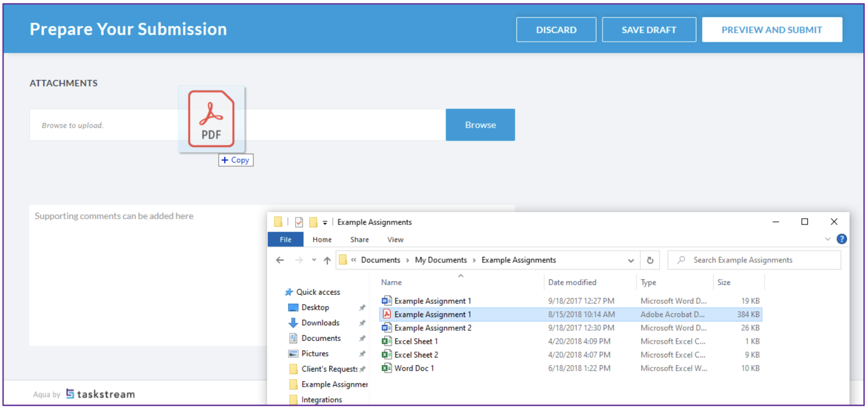868x411 pixels.
Task: Select Example Assignment 2 file
Action: click(x=570, y=328)
